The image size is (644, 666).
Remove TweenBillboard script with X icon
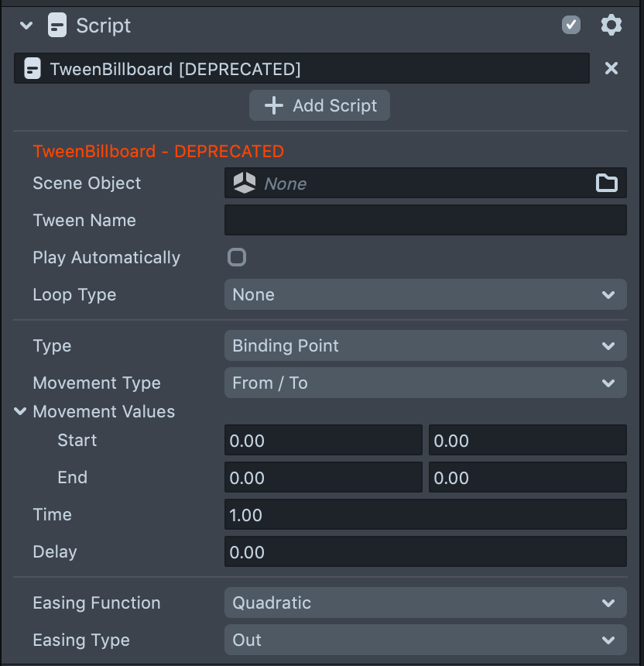[x=611, y=68]
